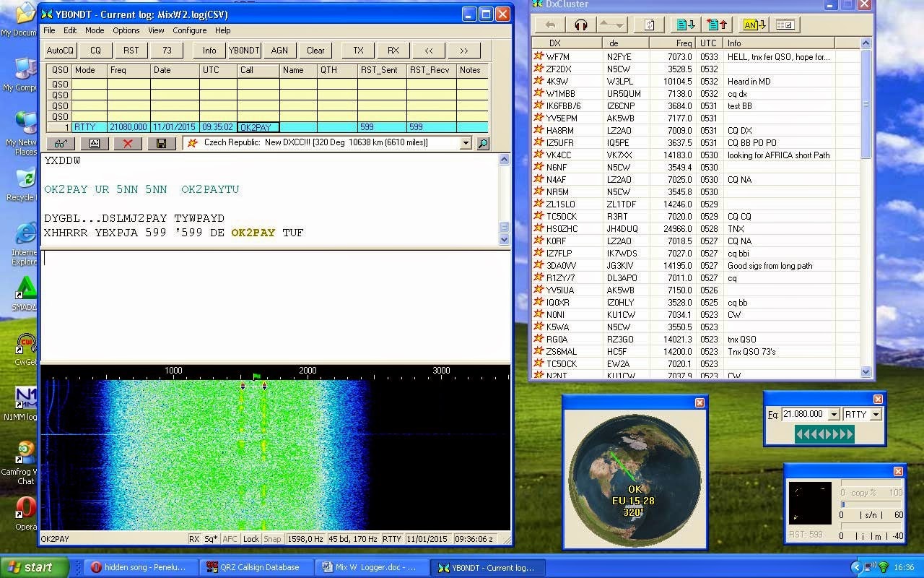The image size is (924, 578).
Task: Open the Opera desktop shortcut
Action: pyautogui.click(x=26, y=512)
